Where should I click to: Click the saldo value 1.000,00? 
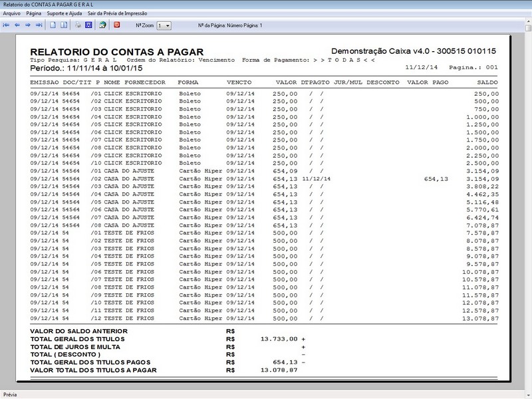[483, 117]
